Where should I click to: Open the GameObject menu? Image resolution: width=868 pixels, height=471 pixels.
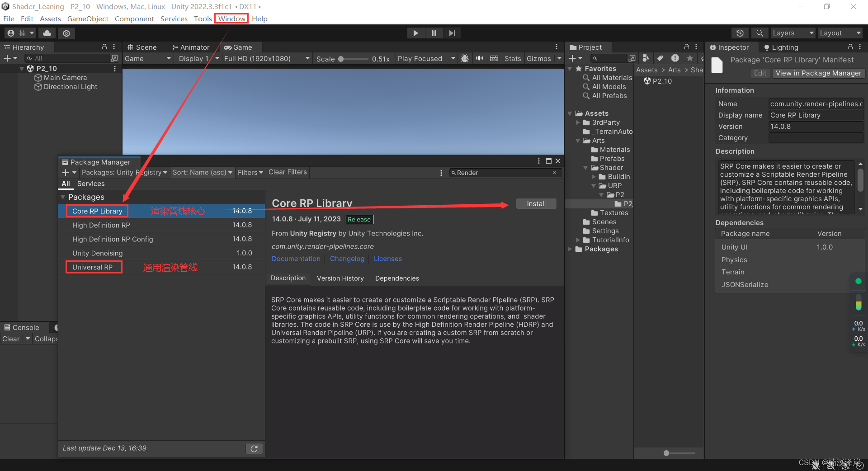pos(88,19)
